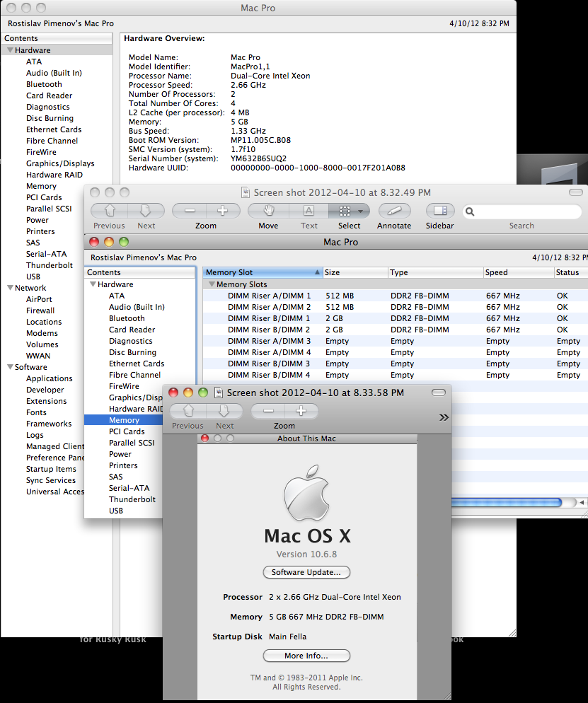Sort by Memory Slot column header
The image size is (588, 703).
tap(263, 272)
